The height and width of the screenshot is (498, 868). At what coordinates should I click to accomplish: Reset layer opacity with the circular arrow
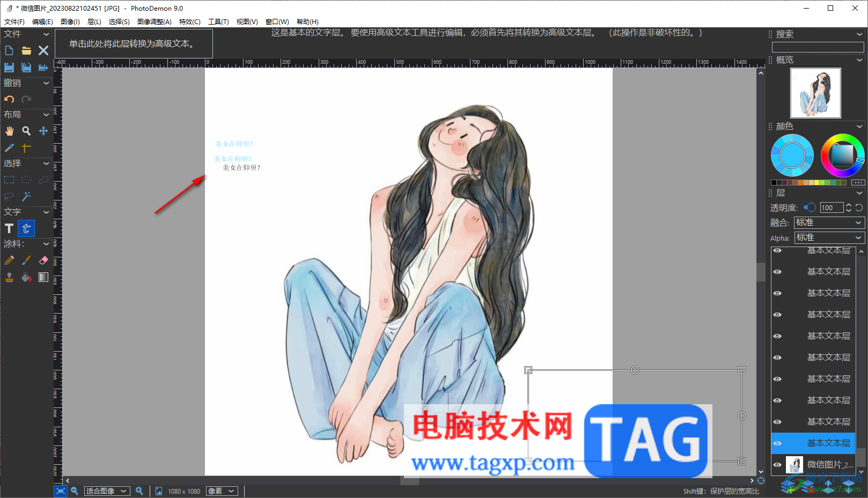[859, 207]
